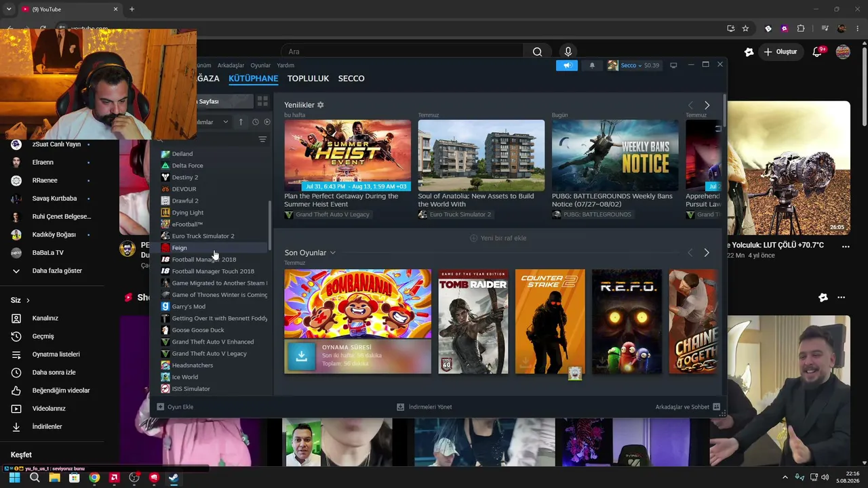This screenshot has width=868, height=488.
Task: Show next items in Yenilikler shelf
Action: (707, 105)
